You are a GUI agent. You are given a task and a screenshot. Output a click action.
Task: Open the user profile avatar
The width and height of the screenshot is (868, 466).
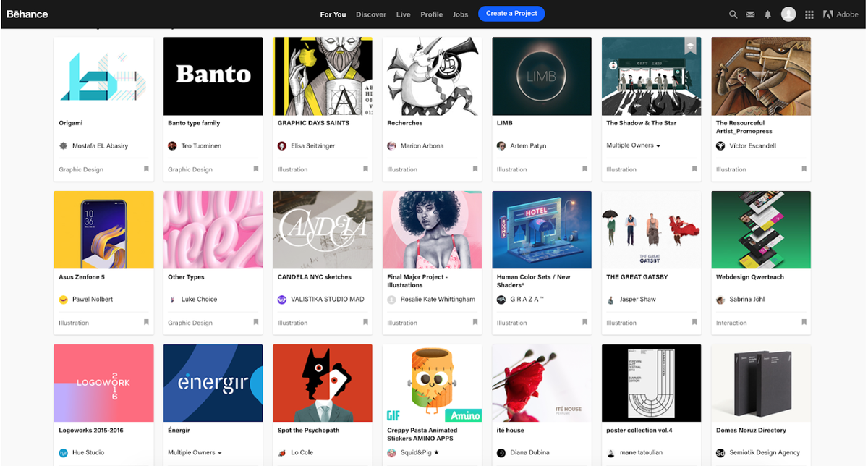coord(788,14)
